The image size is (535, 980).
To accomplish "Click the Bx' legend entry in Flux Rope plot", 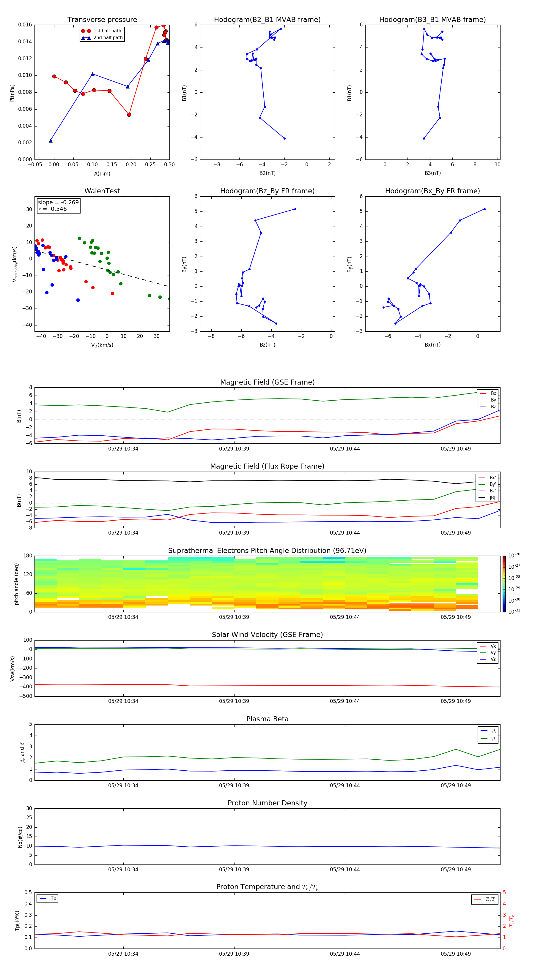I will [x=487, y=478].
